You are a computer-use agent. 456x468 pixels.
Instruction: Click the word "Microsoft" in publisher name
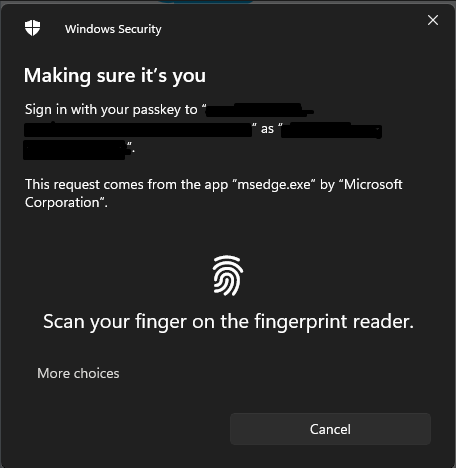373,184
